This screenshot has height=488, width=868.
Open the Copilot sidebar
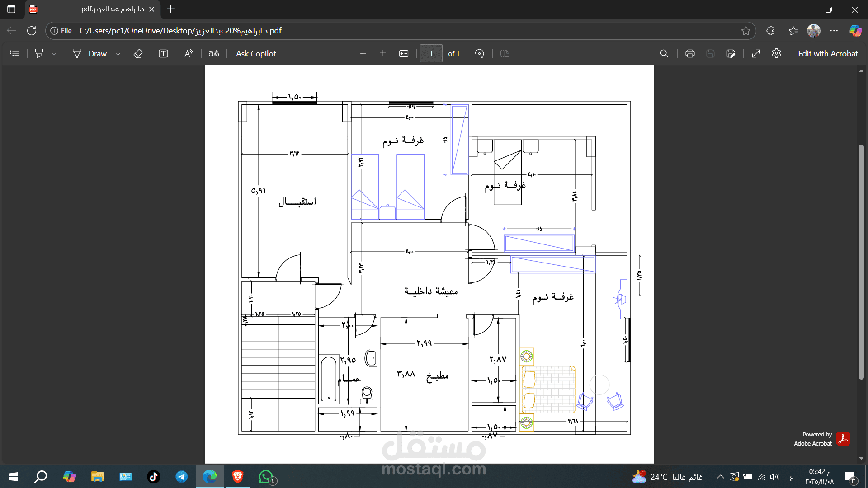pos(855,31)
